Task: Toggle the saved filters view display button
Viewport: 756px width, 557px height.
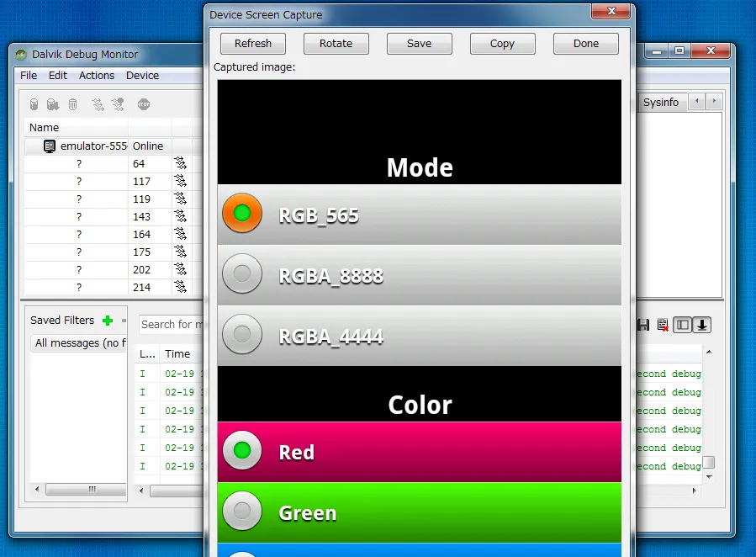Action: coord(683,325)
